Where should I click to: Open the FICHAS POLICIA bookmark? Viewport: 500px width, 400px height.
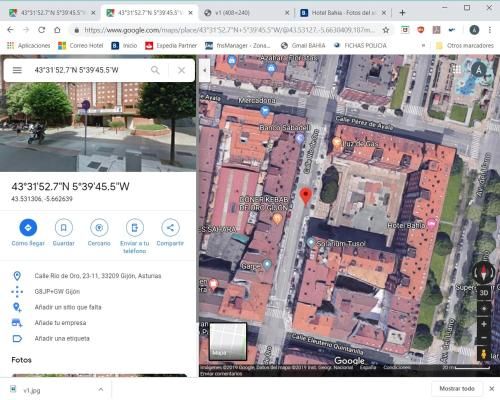360,45
